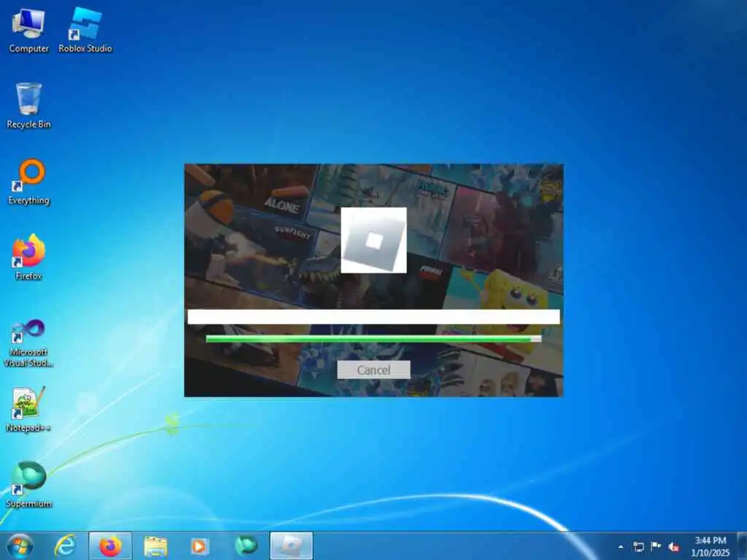Select the Supermium desktop shortcut
The height and width of the screenshot is (560, 747).
coord(28,485)
